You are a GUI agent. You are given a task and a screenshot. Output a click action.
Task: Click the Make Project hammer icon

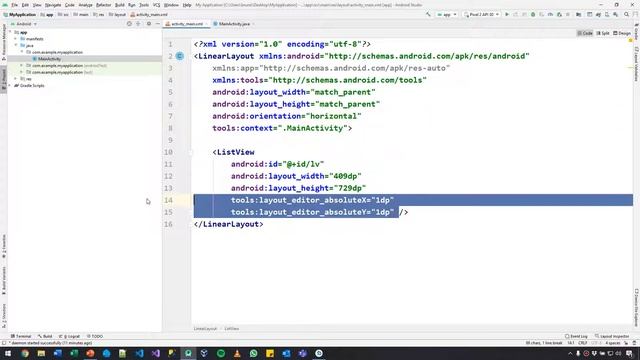[x=428, y=14]
